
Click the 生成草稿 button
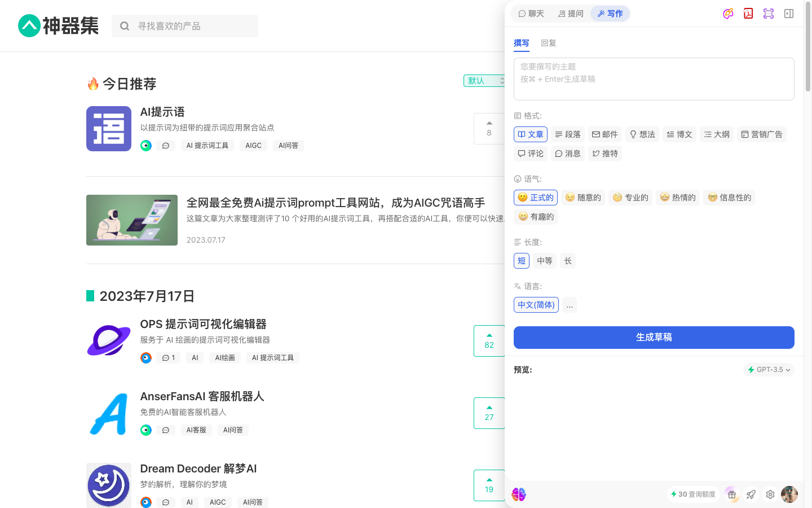tap(654, 338)
